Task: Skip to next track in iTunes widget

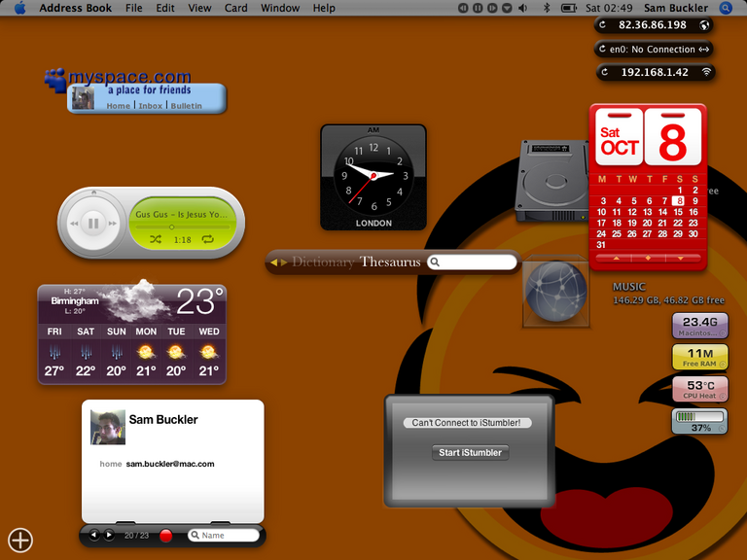Action: coord(114,224)
